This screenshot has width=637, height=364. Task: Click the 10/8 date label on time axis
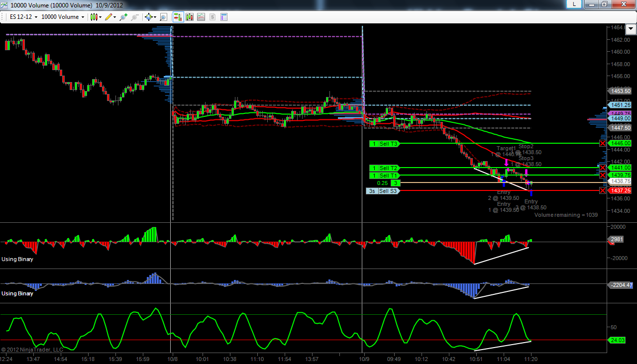(173, 359)
